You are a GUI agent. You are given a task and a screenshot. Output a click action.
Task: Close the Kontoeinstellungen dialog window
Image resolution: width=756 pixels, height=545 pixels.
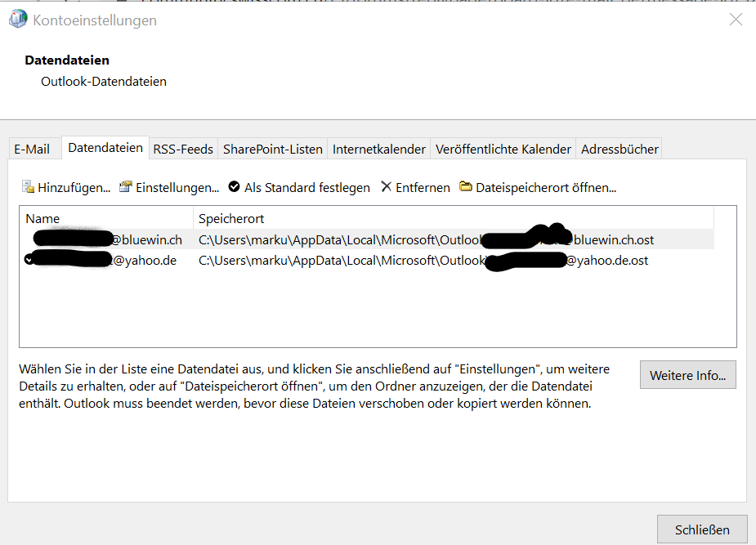tap(736, 20)
